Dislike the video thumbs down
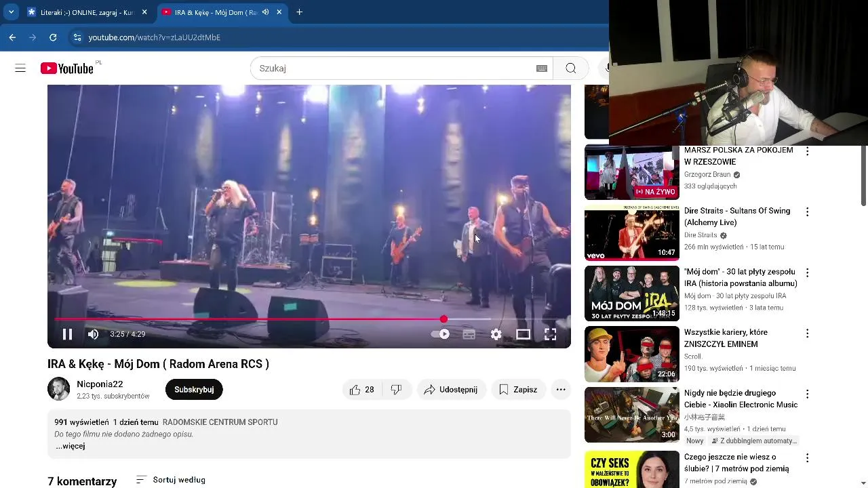This screenshot has height=488, width=868. tap(397, 390)
